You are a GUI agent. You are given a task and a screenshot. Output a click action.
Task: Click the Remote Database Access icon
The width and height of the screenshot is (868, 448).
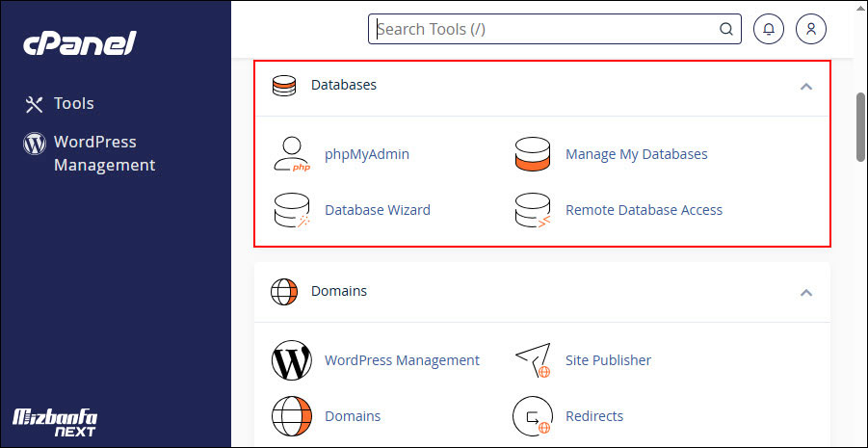[x=532, y=210]
